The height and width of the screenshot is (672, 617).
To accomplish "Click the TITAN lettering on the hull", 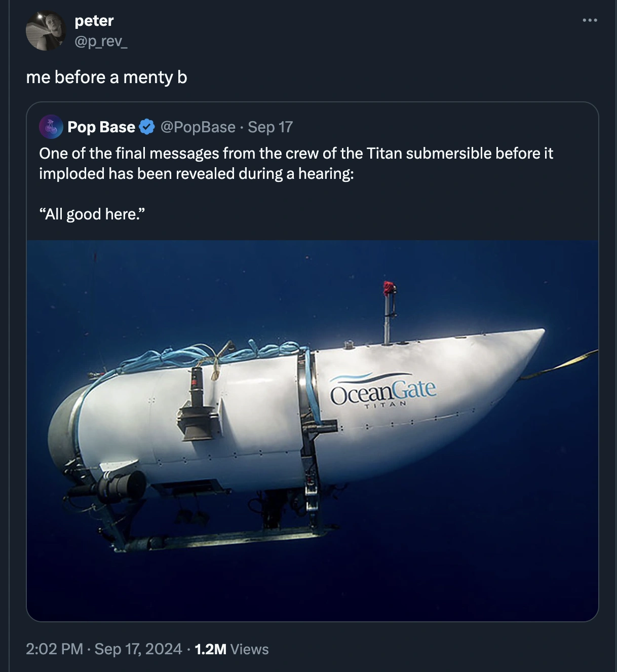I will (385, 405).
